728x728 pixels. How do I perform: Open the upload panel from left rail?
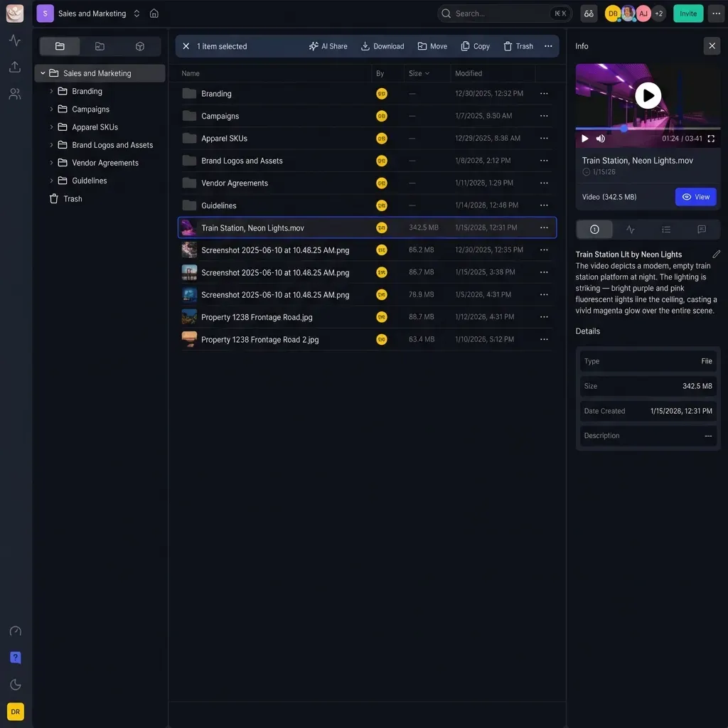point(15,67)
